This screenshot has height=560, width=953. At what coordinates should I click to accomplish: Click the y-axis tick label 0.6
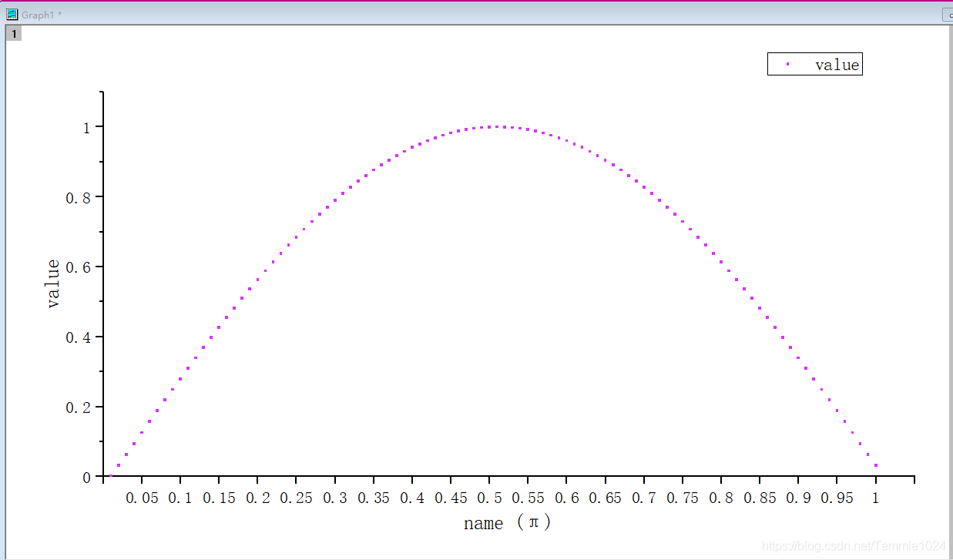click(79, 267)
